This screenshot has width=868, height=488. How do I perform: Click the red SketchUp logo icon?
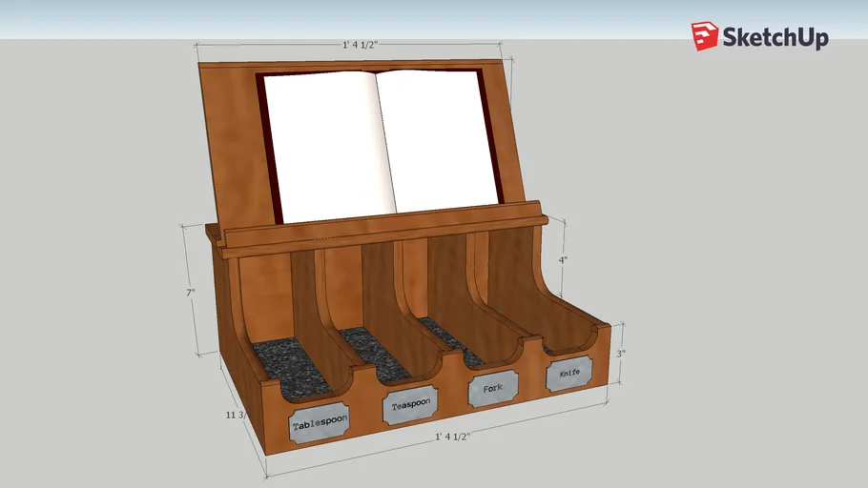tap(705, 36)
